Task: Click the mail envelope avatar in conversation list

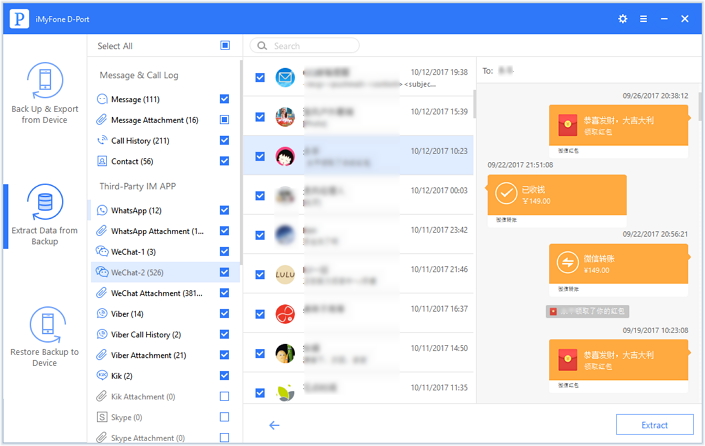Action: tap(285, 77)
